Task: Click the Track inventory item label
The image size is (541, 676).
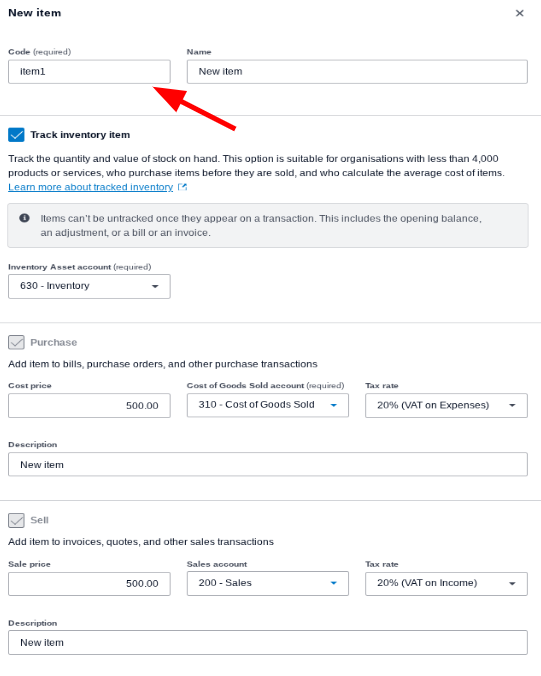Action: click(x=80, y=135)
